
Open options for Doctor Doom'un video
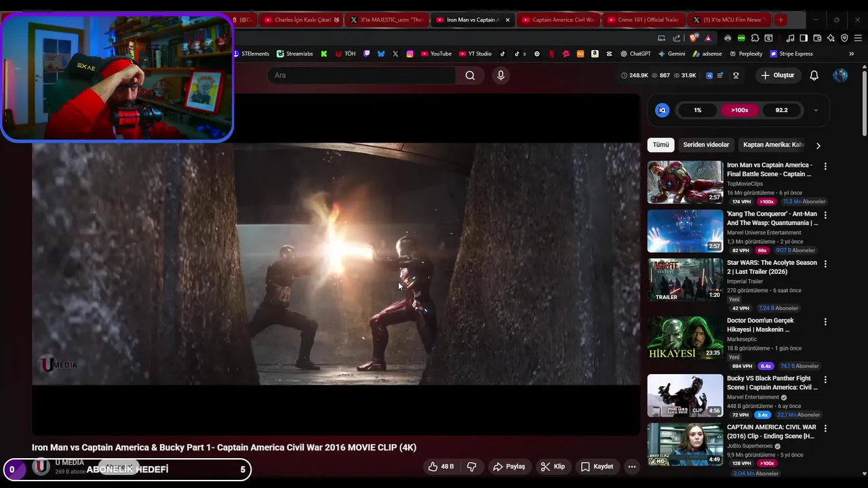coord(825,322)
